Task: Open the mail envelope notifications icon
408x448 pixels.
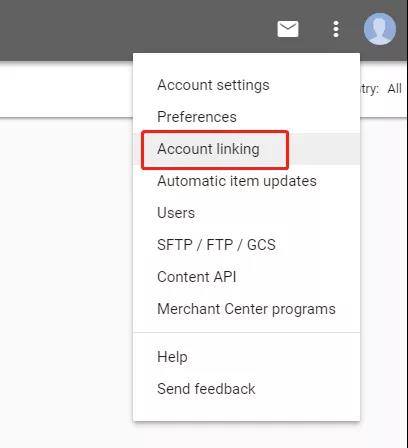Action: click(x=288, y=29)
